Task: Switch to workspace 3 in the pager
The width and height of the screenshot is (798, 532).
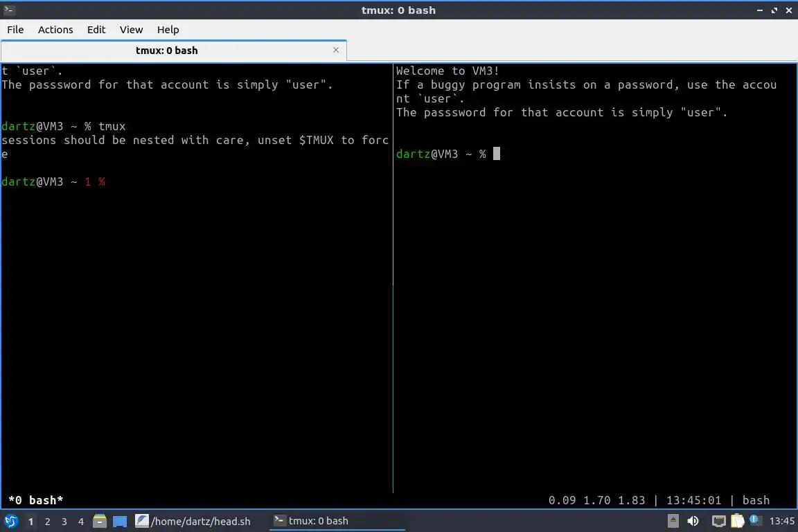Action: click(64, 522)
